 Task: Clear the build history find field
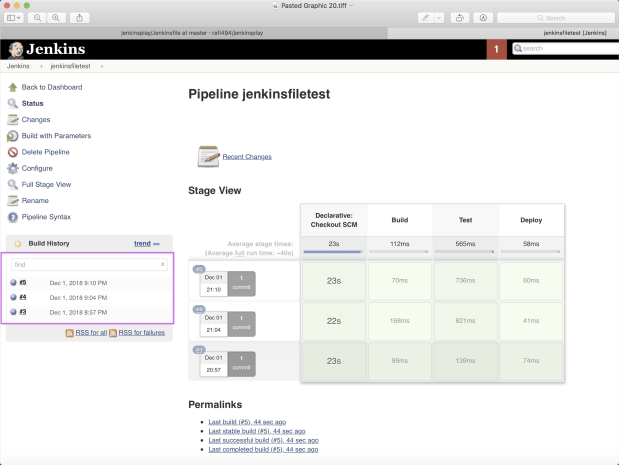point(162,264)
